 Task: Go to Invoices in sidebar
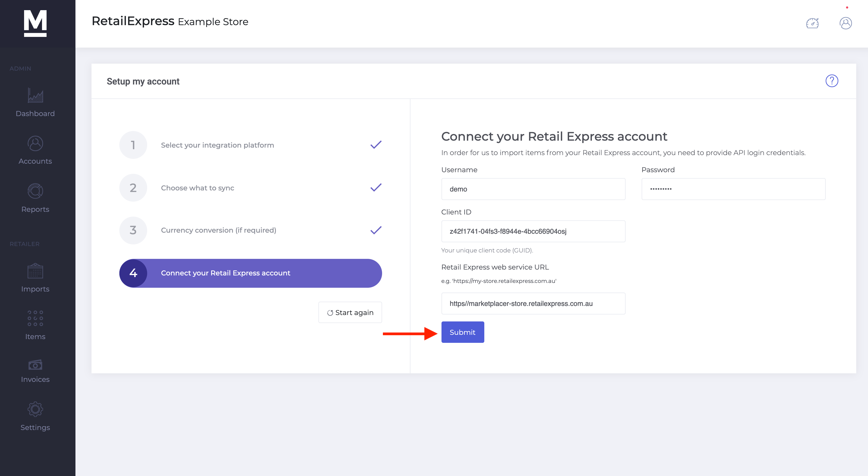click(x=35, y=379)
